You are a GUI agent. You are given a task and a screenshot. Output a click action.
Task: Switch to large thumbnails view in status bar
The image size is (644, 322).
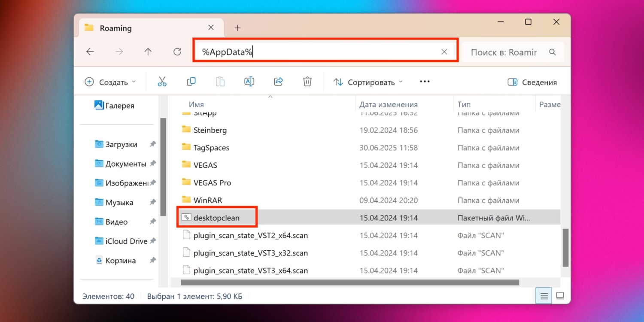point(560,296)
